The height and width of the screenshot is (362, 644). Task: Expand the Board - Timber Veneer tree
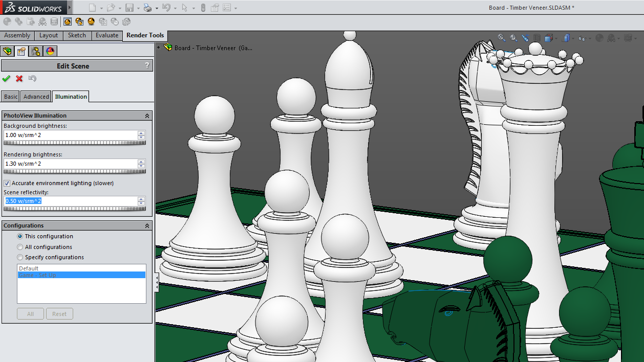click(159, 48)
